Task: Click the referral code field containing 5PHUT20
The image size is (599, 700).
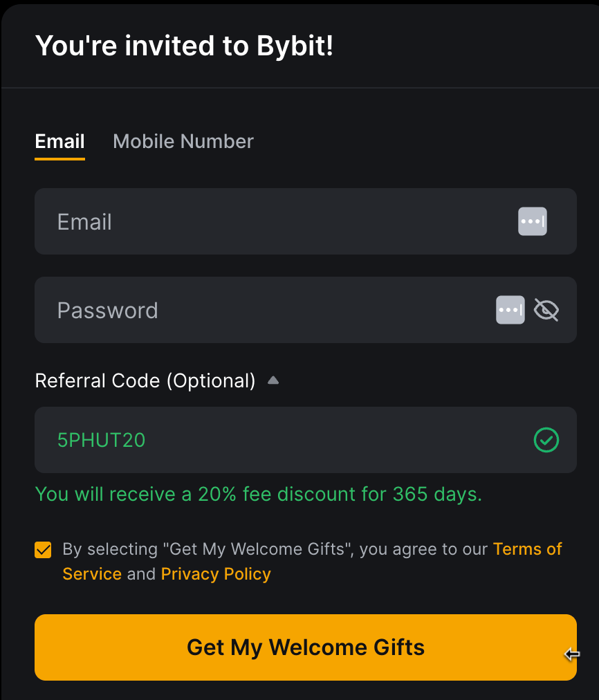Action: coord(277,440)
